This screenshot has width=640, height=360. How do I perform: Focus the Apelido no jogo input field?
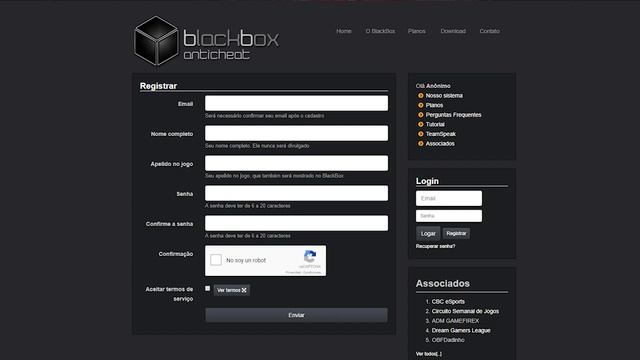pos(296,163)
